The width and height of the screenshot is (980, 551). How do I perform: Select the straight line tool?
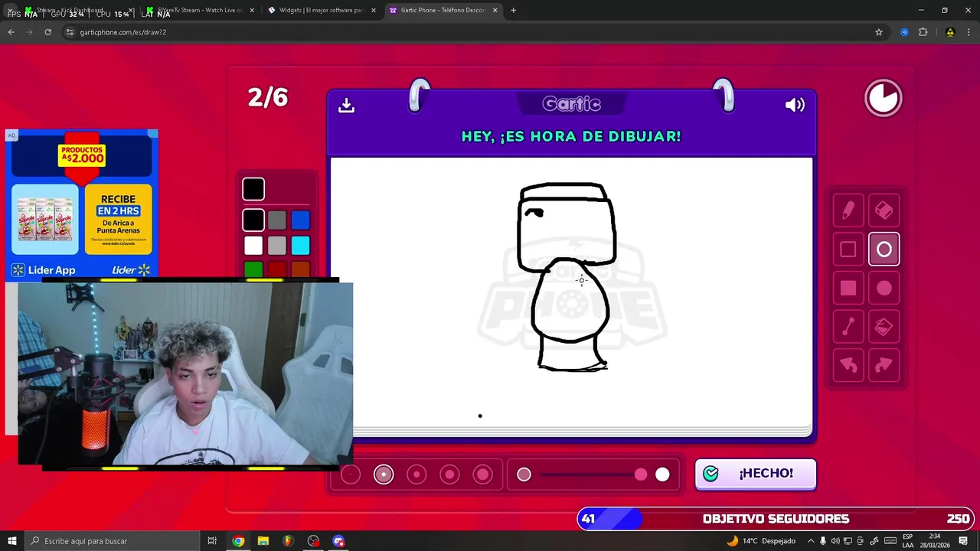(848, 328)
